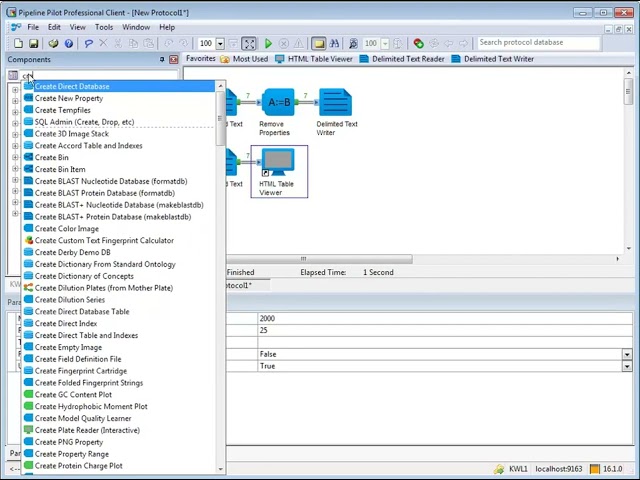Open the View menu

tap(78, 27)
